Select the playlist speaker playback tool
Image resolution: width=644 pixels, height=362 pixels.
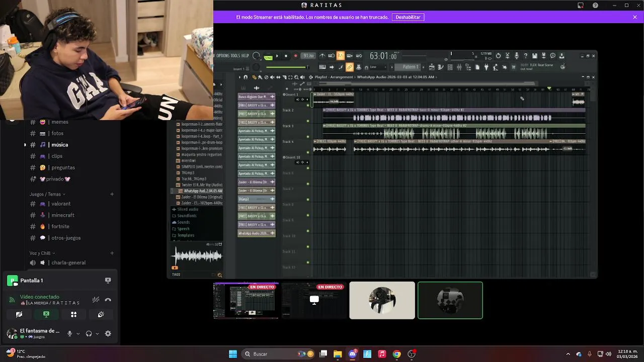pos(302,77)
